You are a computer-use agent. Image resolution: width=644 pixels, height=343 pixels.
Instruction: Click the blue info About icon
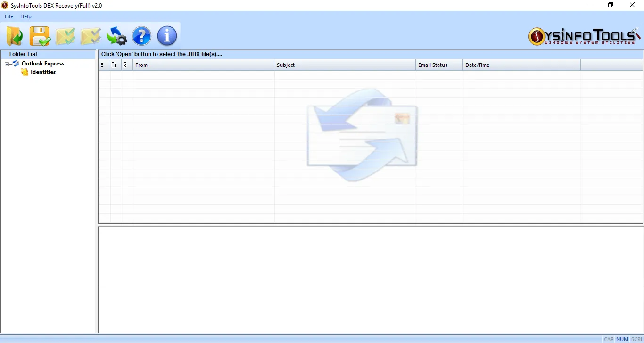tap(167, 36)
